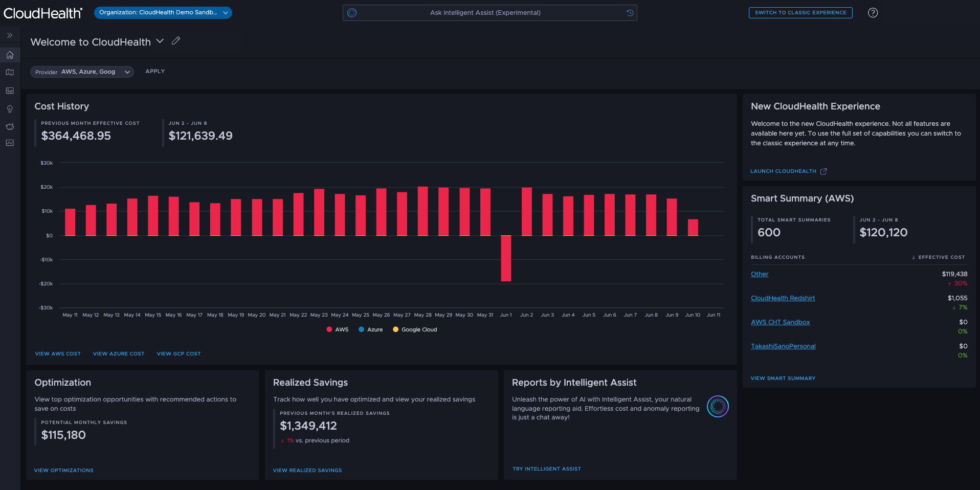The image size is (980, 490).
Task: Expand the collapsed left navigation sidebar
Action: 9,35
